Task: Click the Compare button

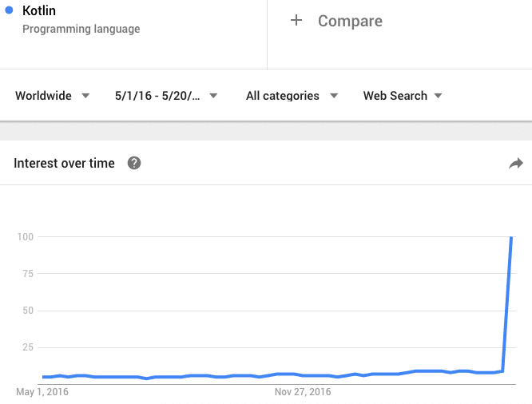Action: (x=350, y=21)
